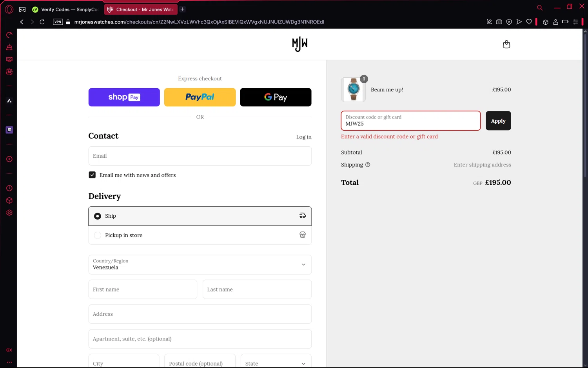Open My Flow send arrow icon

pyautogui.click(x=519, y=22)
